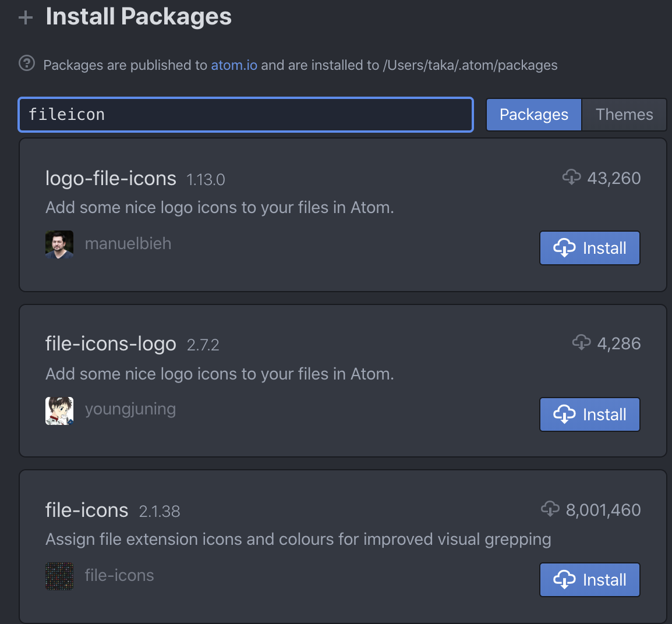Image resolution: width=672 pixels, height=624 pixels.
Task: Click the cloud icon inside file-icons-logo Install button
Action: pyautogui.click(x=565, y=414)
